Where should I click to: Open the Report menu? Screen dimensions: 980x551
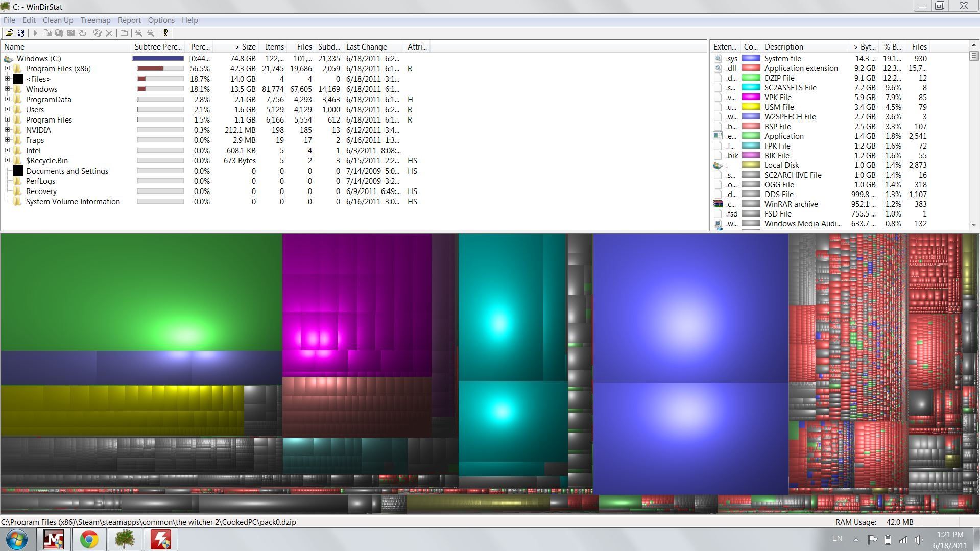click(129, 20)
